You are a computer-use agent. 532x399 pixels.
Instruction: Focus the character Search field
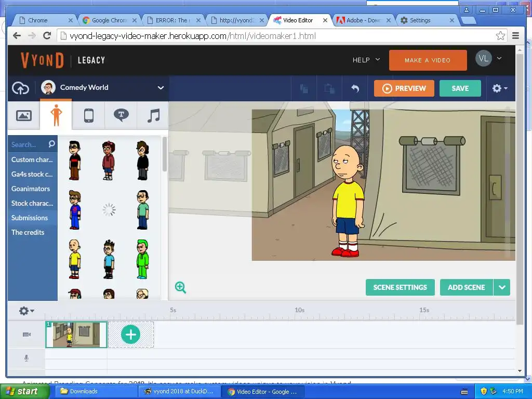coord(29,144)
